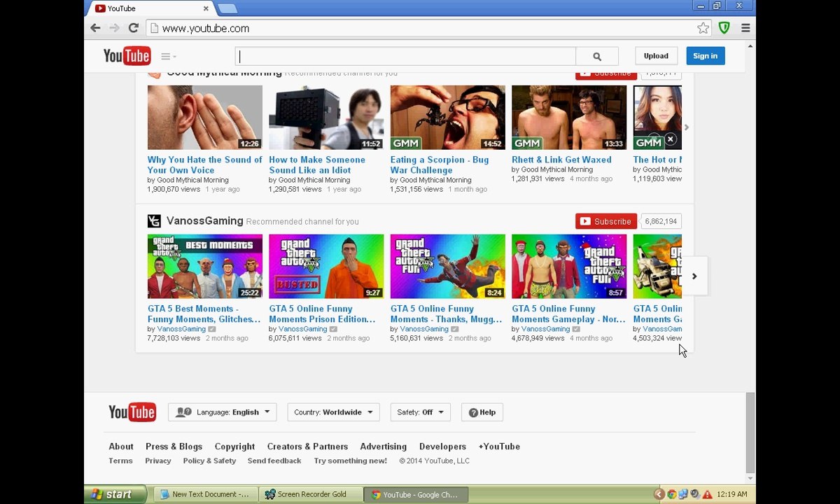Click the scrollbar down arrow
Viewport: 840px width, 504px height.
750,479
